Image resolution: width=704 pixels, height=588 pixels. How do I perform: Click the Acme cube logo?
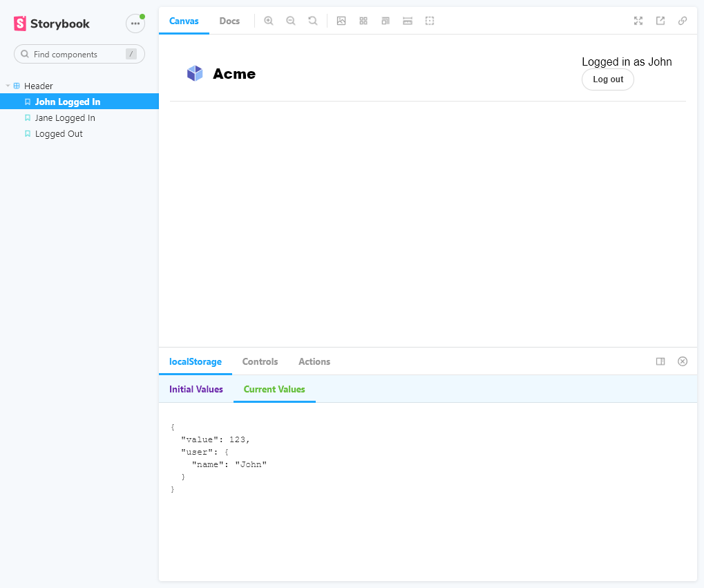coord(195,73)
